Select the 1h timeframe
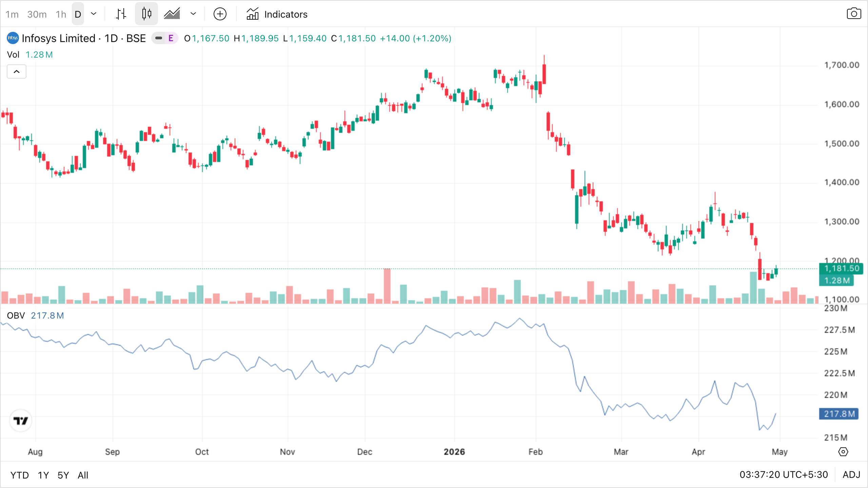Screen dimensions: 868x488 point(61,14)
